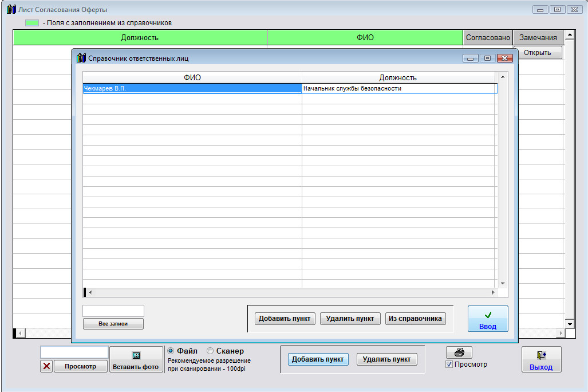Click the Замечания column header
The width and height of the screenshot is (588, 392).
pos(538,38)
